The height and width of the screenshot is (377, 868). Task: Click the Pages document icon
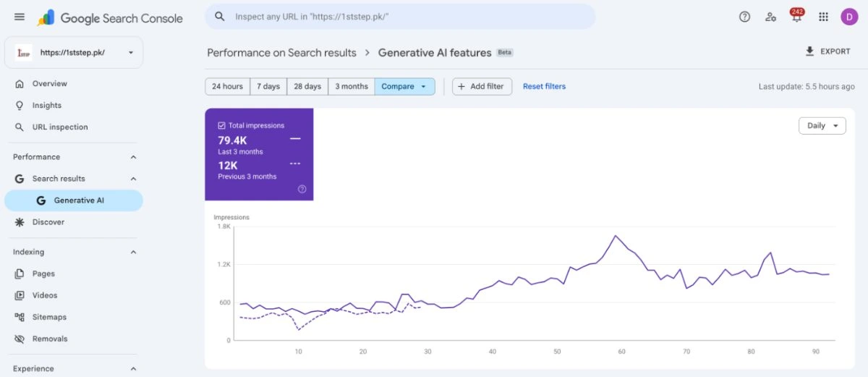coord(20,274)
